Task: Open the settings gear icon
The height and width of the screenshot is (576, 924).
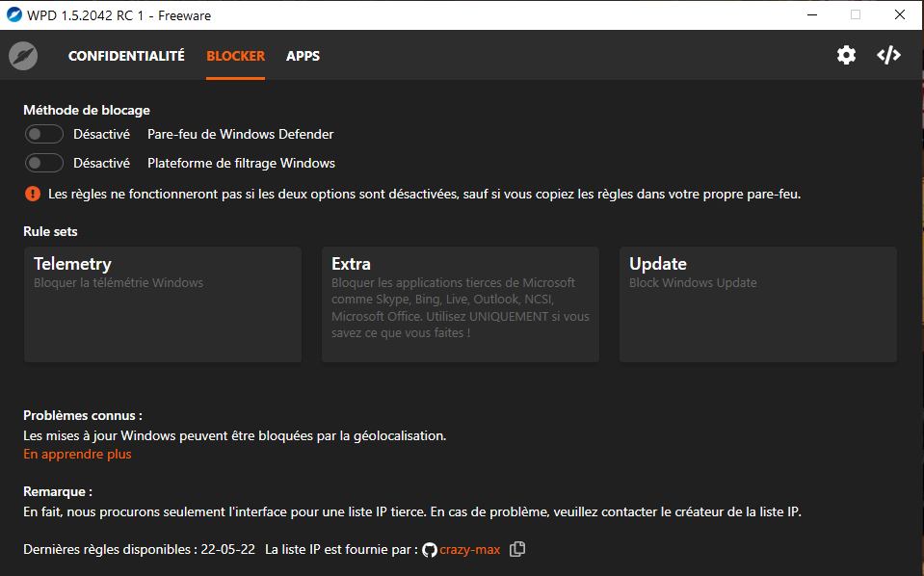Action: (x=846, y=56)
